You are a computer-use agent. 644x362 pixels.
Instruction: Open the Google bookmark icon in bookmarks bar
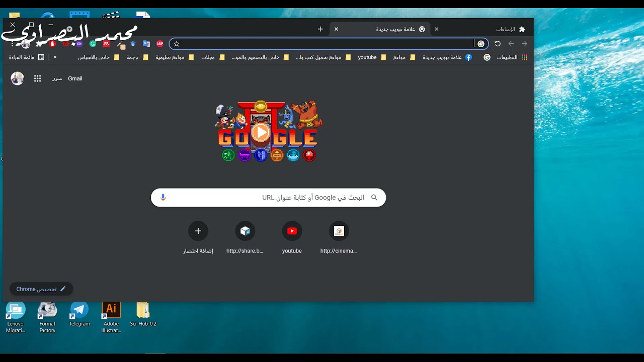[487, 57]
